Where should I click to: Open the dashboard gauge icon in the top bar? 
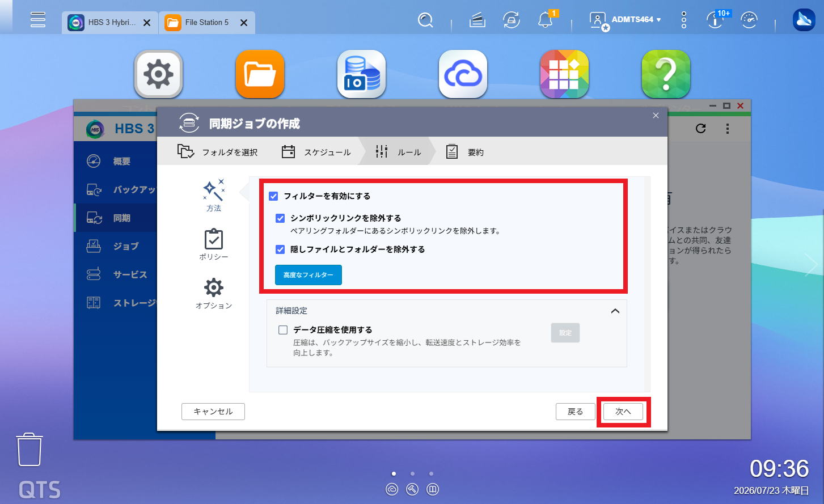click(749, 20)
